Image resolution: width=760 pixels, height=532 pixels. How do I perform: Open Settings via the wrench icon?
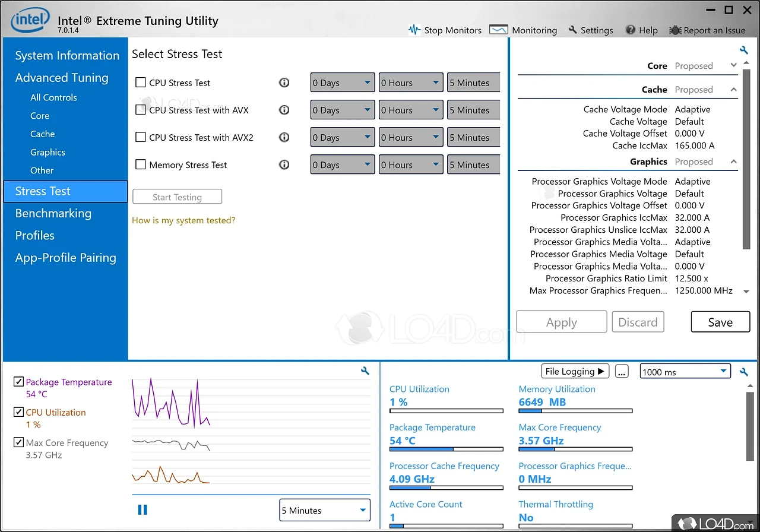[x=572, y=30]
